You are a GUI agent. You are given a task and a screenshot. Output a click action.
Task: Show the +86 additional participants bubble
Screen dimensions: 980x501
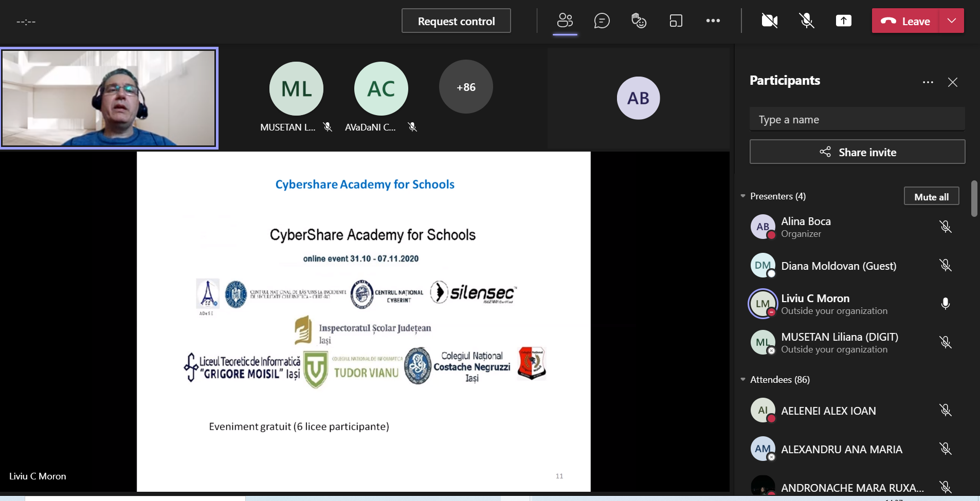click(x=466, y=87)
